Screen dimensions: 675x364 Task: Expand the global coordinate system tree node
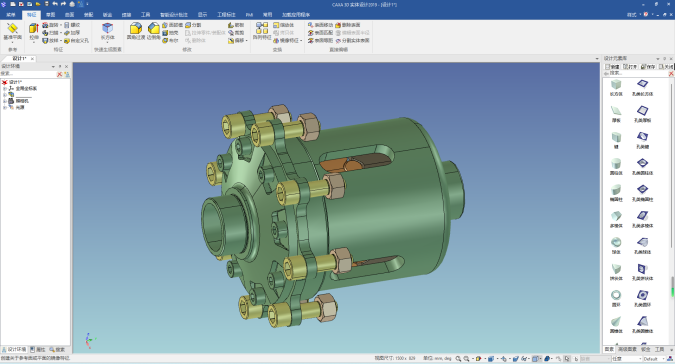[x=5, y=89]
